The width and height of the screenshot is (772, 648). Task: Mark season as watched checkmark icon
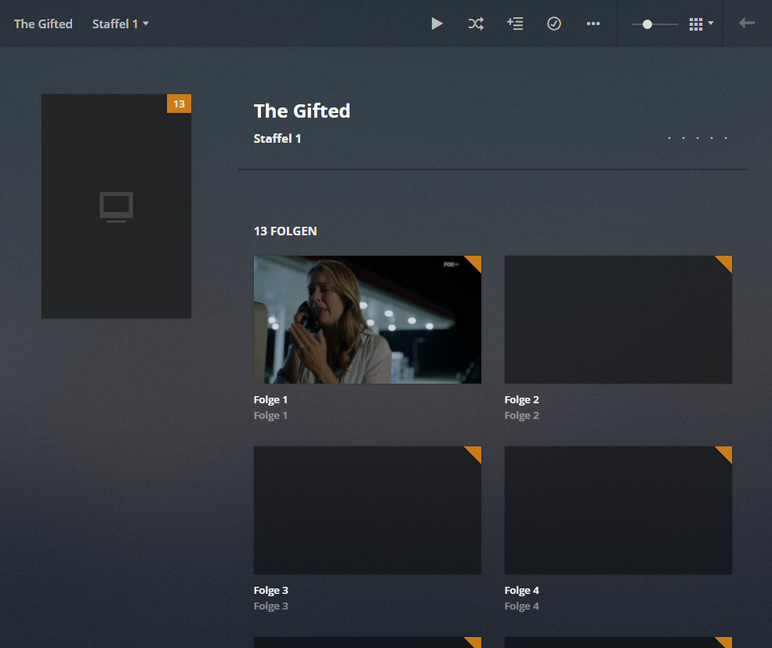point(554,24)
